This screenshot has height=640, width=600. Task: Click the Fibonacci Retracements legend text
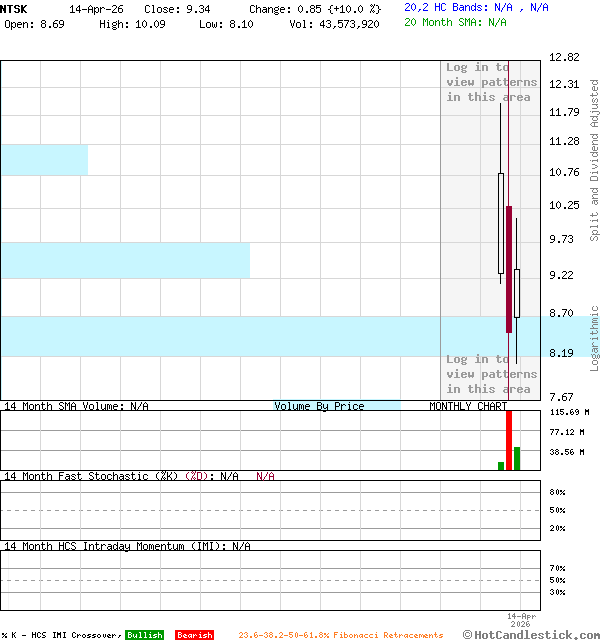(340, 635)
